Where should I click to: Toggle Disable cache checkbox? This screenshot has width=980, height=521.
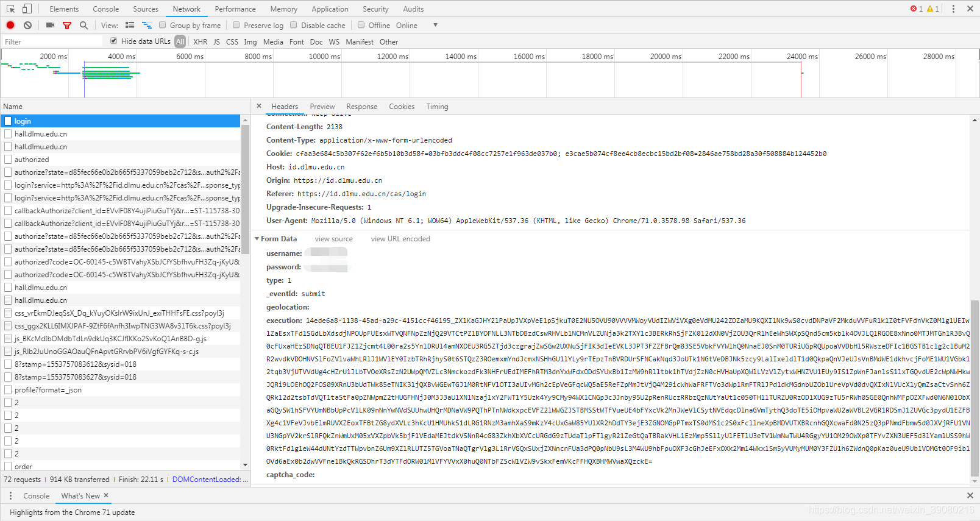point(293,25)
